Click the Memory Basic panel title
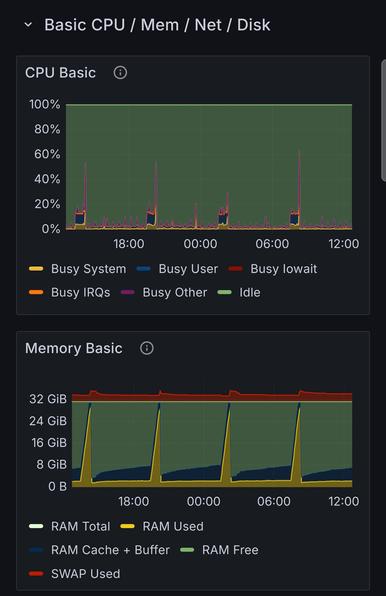The width and height of the screenshot is (386, 596). click(74, 348)
